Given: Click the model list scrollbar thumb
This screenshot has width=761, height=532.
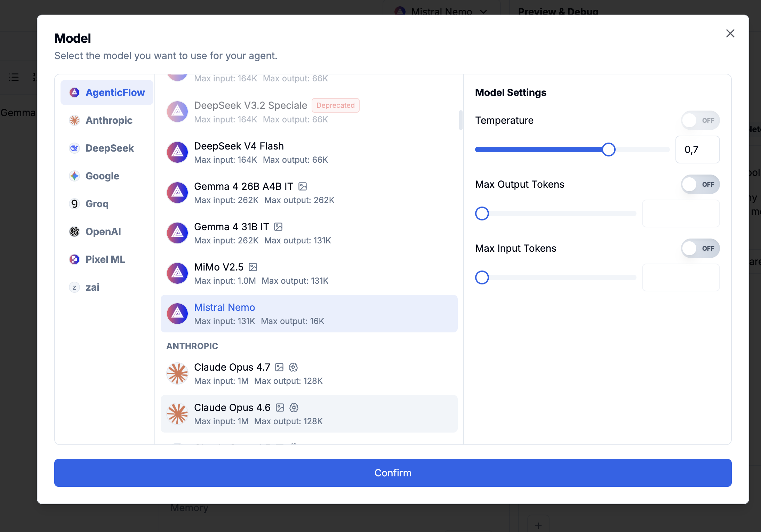Looking at the screenshot, I should click(461, 120).
